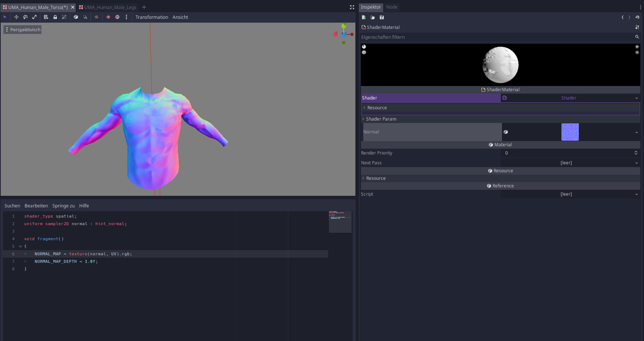Toggle the preview environment globe icon

(x=117, y=17)
